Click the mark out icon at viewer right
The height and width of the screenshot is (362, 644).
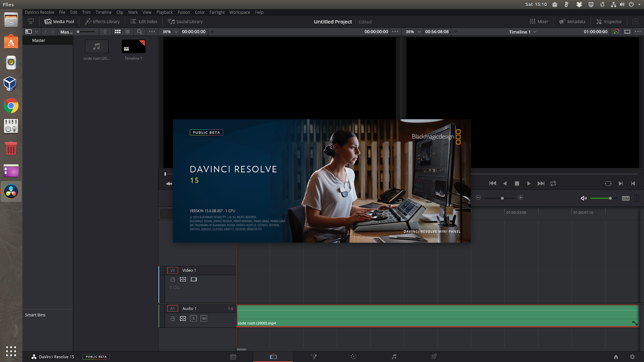633,183
